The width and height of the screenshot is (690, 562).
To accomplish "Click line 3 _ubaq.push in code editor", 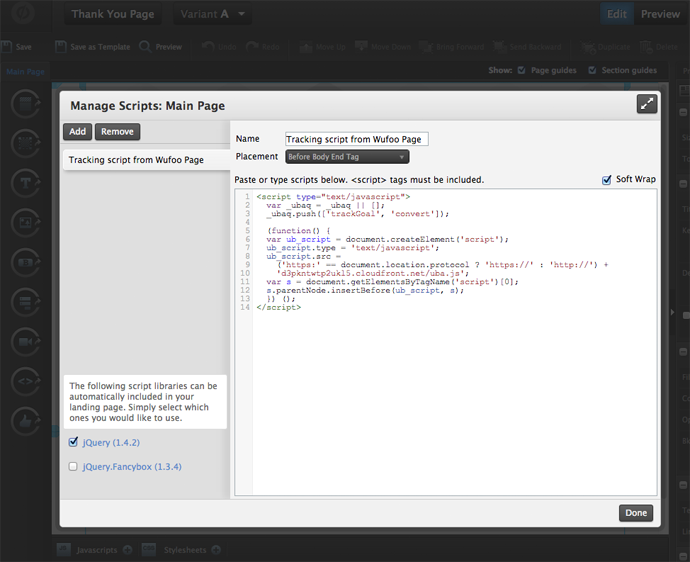I will pos(357,214).
